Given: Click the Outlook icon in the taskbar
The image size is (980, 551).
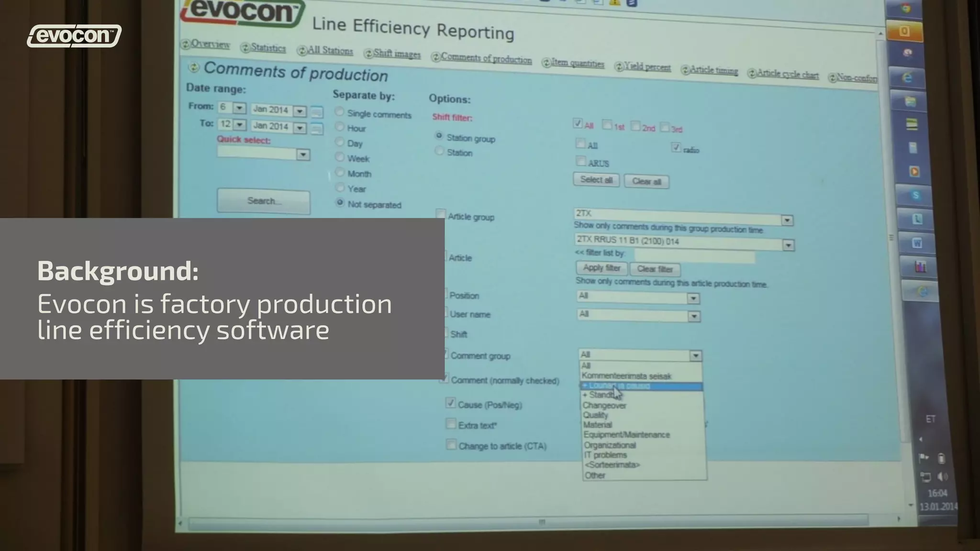Looking at the screenshot, I should pyautogui.click(x=904, y=32).
